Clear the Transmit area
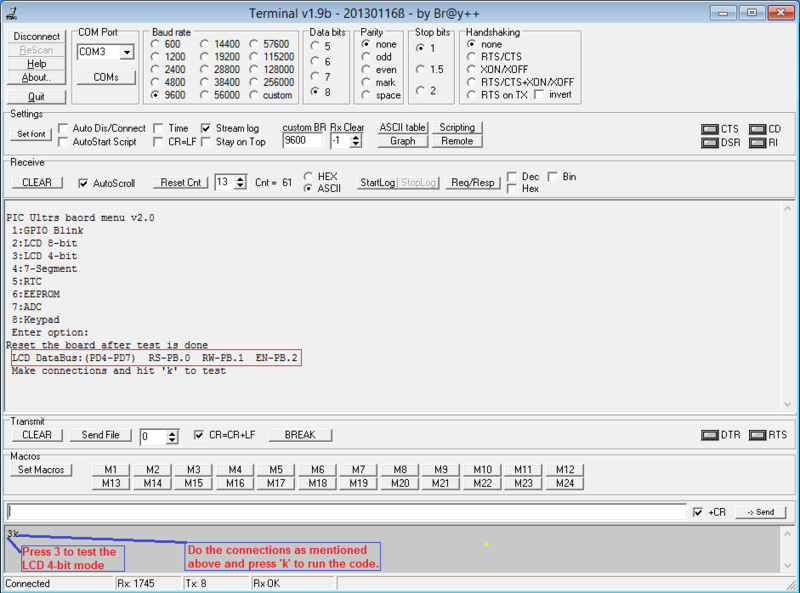The width and height of the screenshot is (800, 593). click(37, 435)
